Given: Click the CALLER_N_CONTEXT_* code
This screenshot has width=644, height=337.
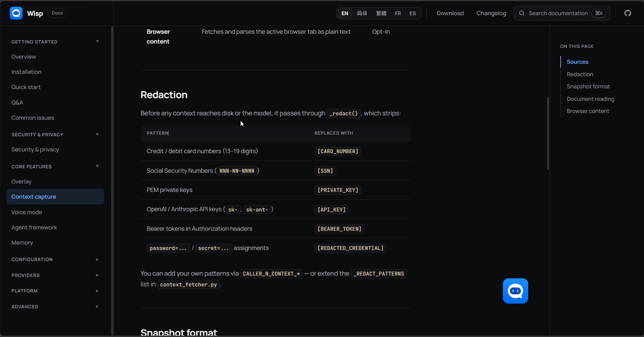Looking at the screenshot, I should [271, 274].
